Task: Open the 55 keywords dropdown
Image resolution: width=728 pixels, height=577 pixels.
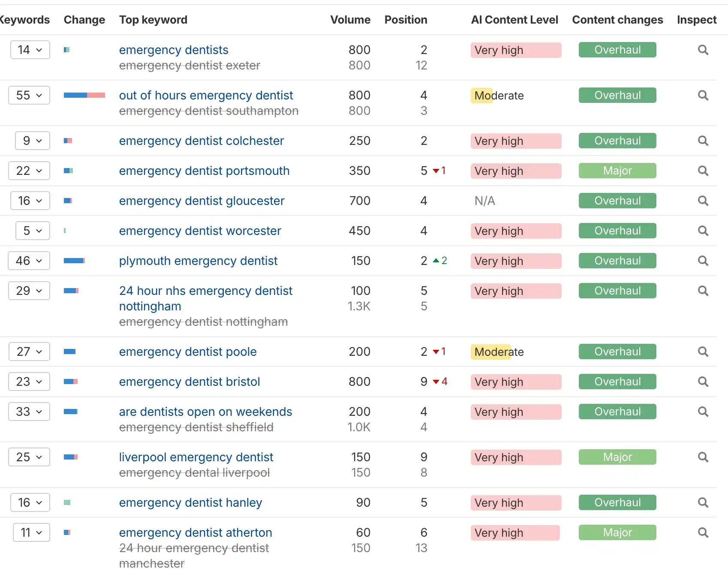Action: click(x=29, y=96)
